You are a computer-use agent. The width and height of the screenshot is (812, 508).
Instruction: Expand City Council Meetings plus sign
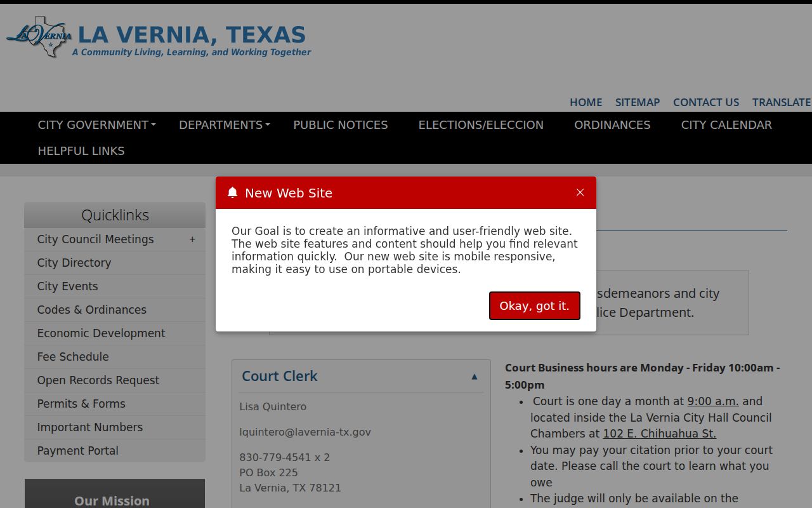(192, 239)
